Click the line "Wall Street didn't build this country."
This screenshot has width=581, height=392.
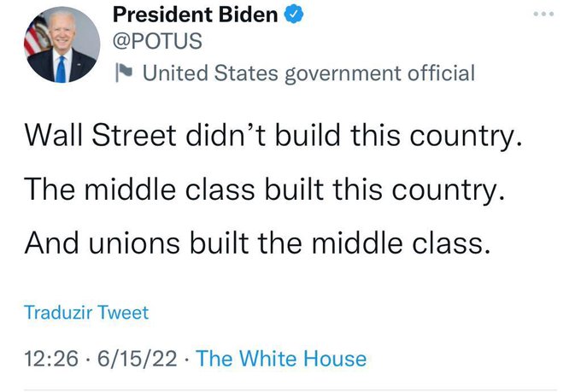click(x=271, y=137)
